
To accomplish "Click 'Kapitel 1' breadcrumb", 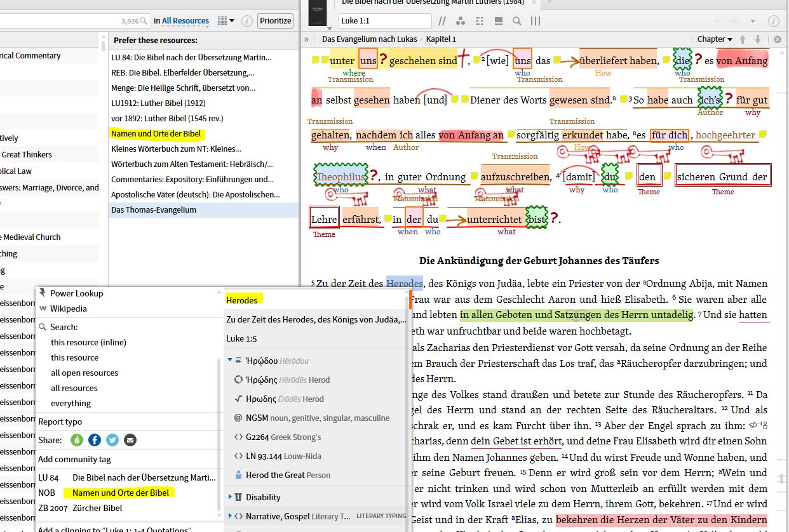I will tap(441, 39).
